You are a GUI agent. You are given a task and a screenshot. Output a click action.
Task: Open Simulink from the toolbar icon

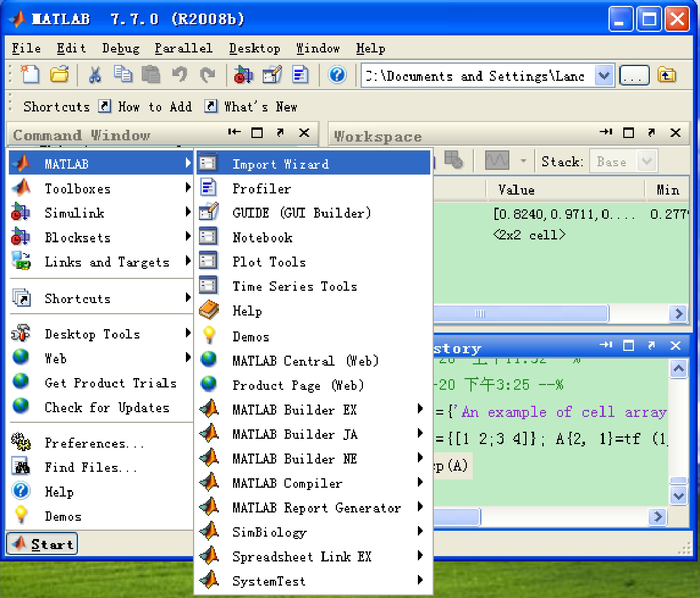point(243,75)
